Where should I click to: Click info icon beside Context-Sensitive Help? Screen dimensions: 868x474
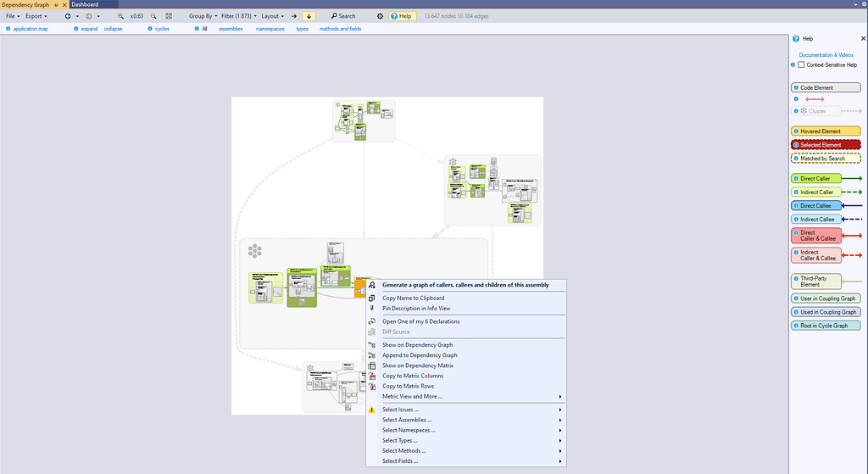tap(793, 64)
